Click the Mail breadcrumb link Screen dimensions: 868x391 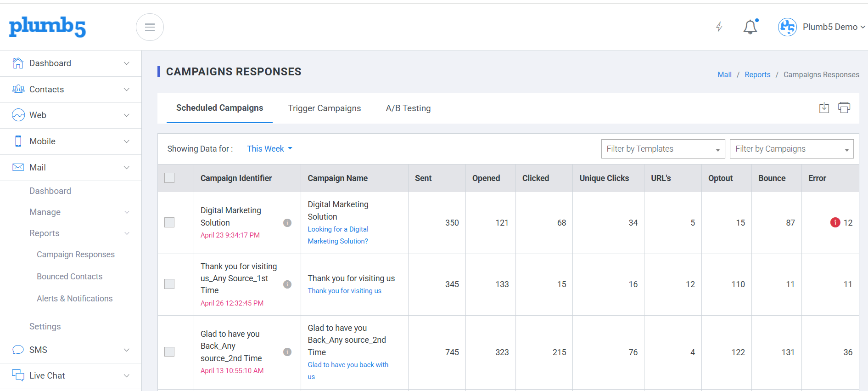pos(724,74)
